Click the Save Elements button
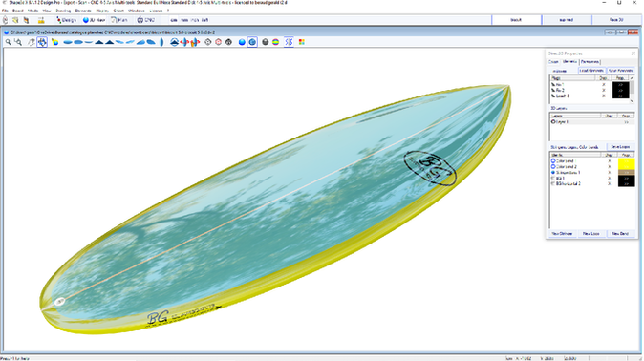This screenshot has width=644, height=361. pyautogui.click(x=620, y=71)
